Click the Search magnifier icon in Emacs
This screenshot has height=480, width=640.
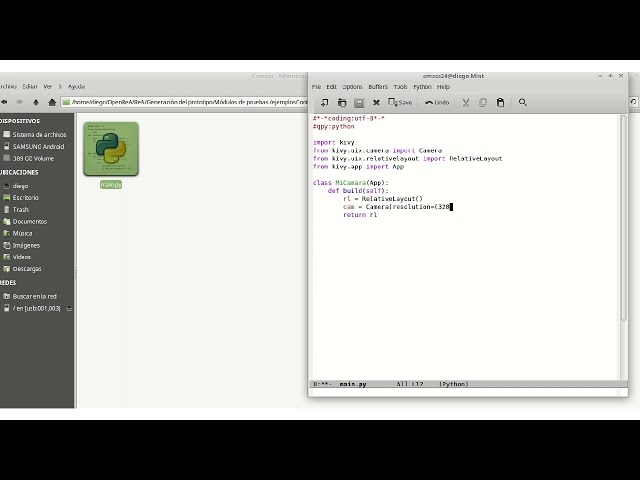click(x=522, y=102)
